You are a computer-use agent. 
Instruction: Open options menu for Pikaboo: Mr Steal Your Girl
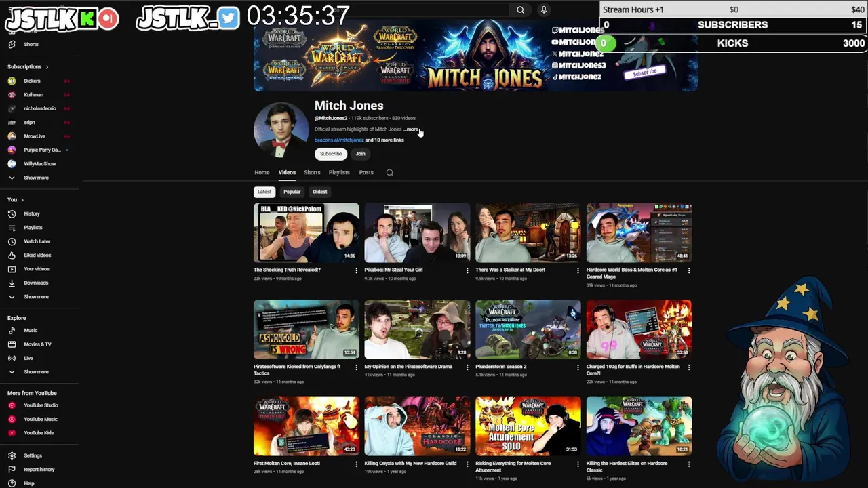pyautogui.click(x=467, y=270)
